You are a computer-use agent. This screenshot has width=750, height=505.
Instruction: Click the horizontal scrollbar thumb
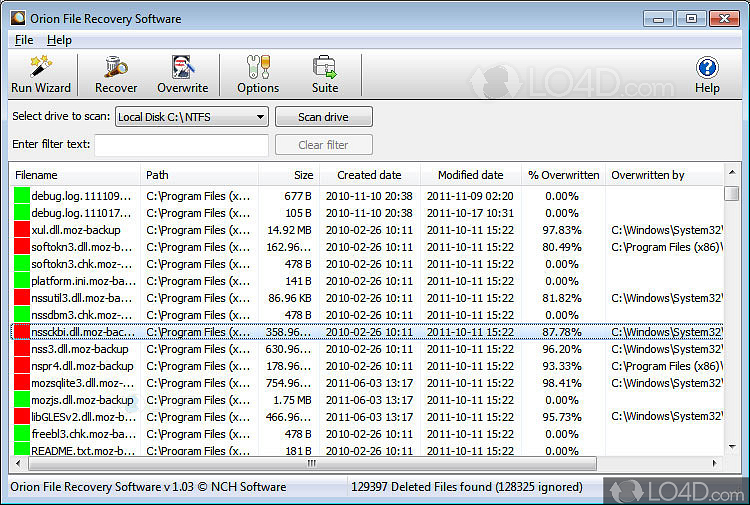[312, 463]
